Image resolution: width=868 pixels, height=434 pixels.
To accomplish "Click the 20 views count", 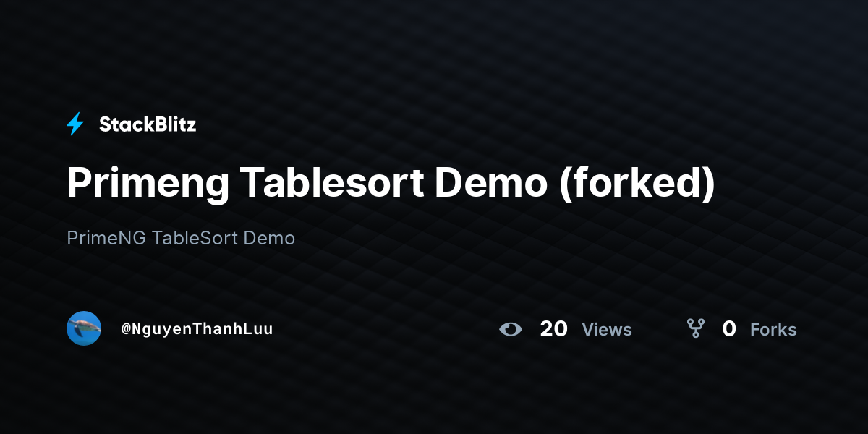I will tap(553, 329).
